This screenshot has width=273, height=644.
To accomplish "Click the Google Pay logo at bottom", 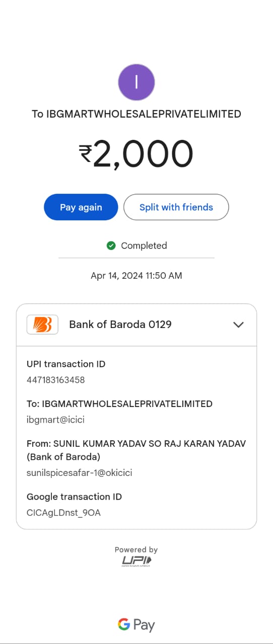I will (x=136, y=625).
